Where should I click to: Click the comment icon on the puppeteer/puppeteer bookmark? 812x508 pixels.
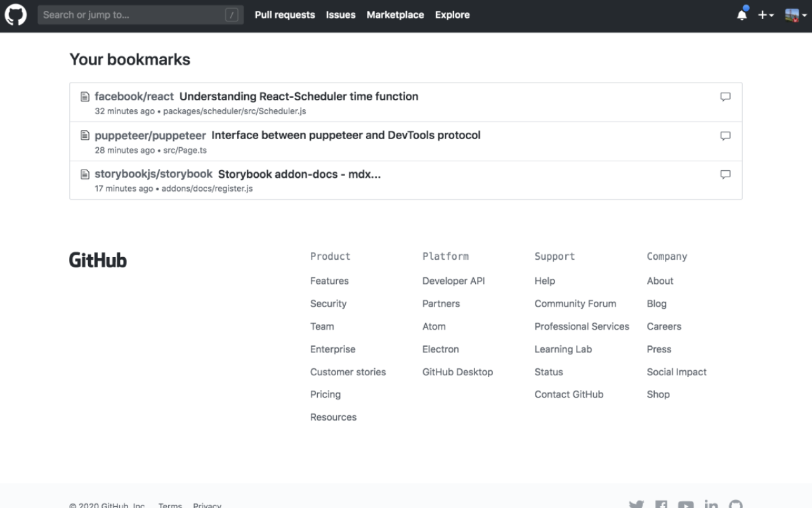(x=725, y=135)
